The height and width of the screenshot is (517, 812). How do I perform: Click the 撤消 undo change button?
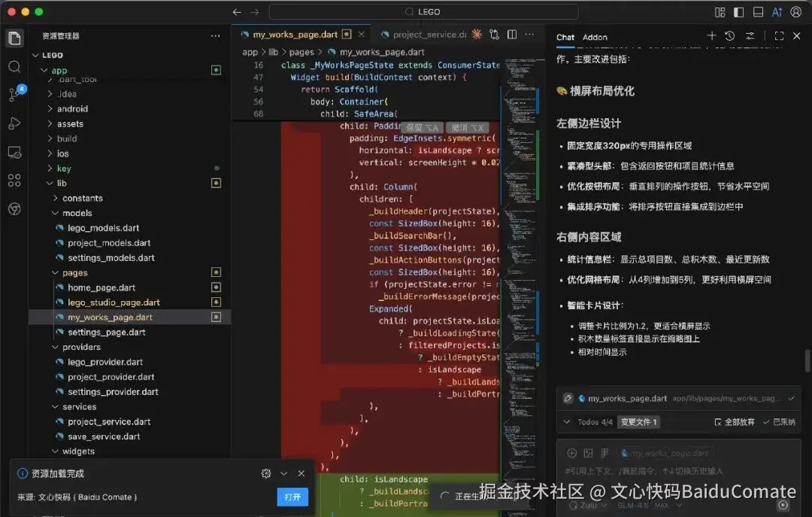pos(467,128)
